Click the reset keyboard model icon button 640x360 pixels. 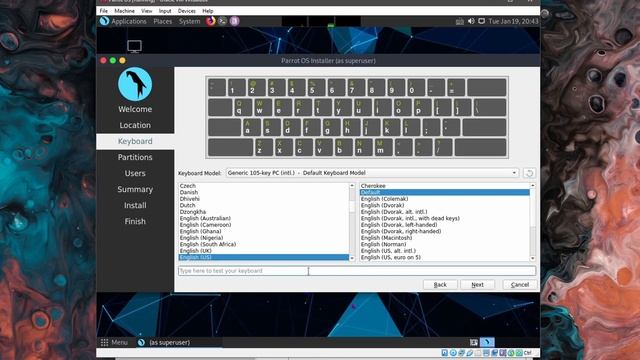tap(529, 173)
